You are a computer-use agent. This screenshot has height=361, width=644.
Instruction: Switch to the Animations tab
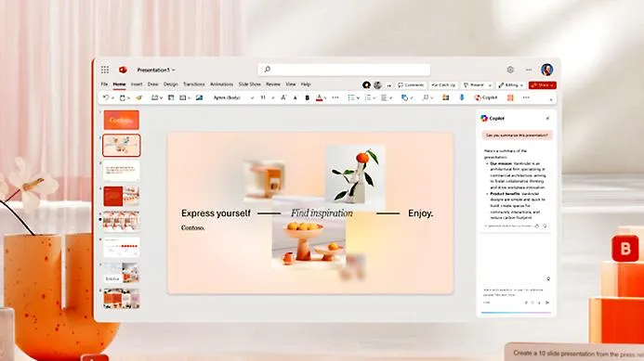[x=221, y=84]
